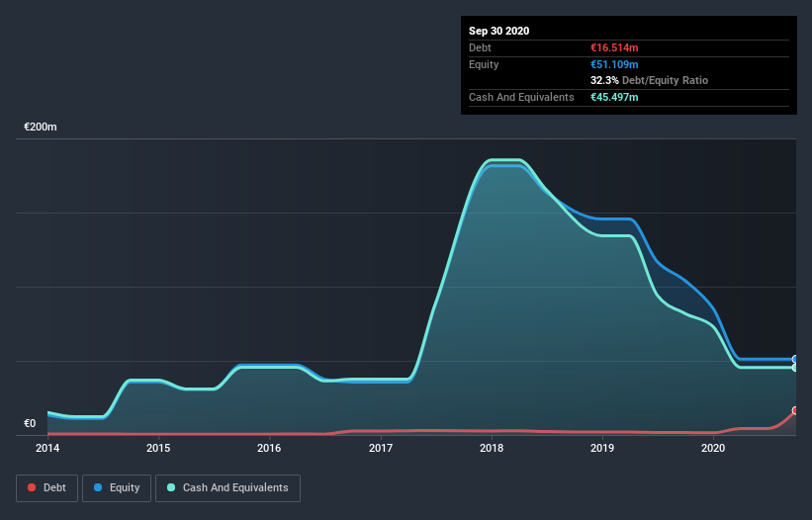Toggle the Cash And Equivalents legend button

point(227,488)
